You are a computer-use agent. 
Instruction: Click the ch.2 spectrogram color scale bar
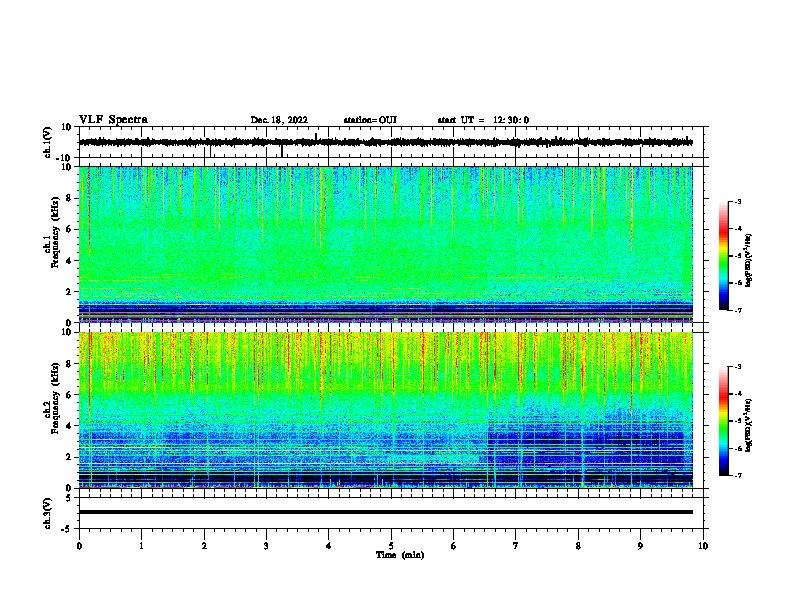click(724, 421)
